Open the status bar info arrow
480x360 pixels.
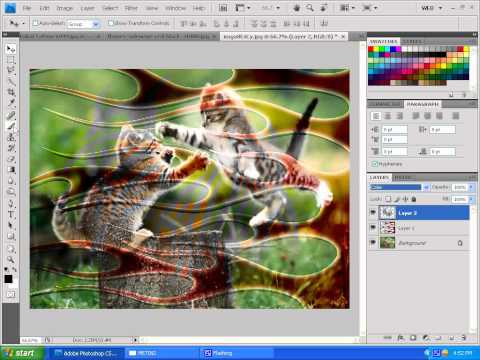pyautogui.click(x=135, y=340)
